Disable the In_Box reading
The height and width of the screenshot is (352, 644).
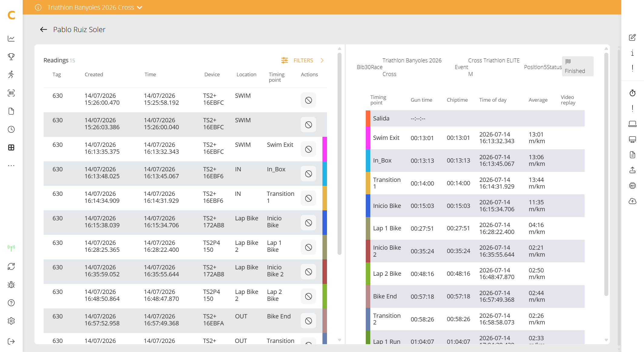tap(308, 174)
